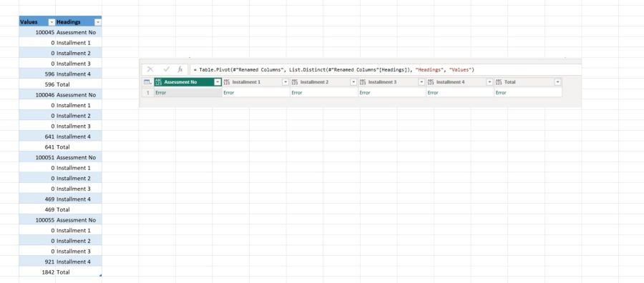Open the Values column filter in Excel table

[x=52, y=22]
